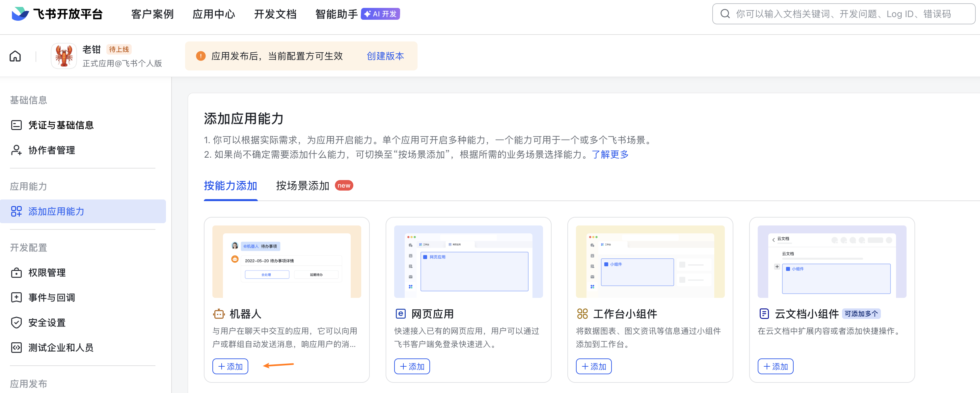This screenshot has height=393, width=980.
Task: Click the 网页应用 card title
Action: point(433,314)
